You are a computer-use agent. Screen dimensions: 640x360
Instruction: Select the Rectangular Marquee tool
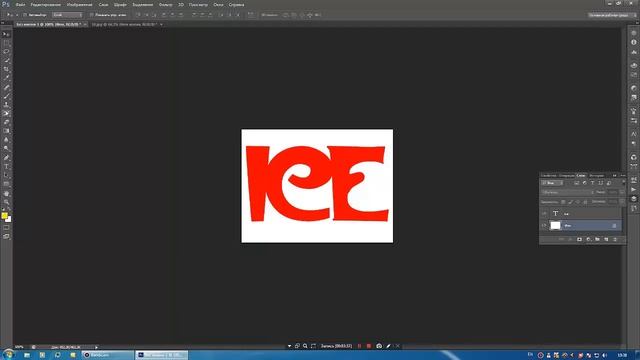6,43
